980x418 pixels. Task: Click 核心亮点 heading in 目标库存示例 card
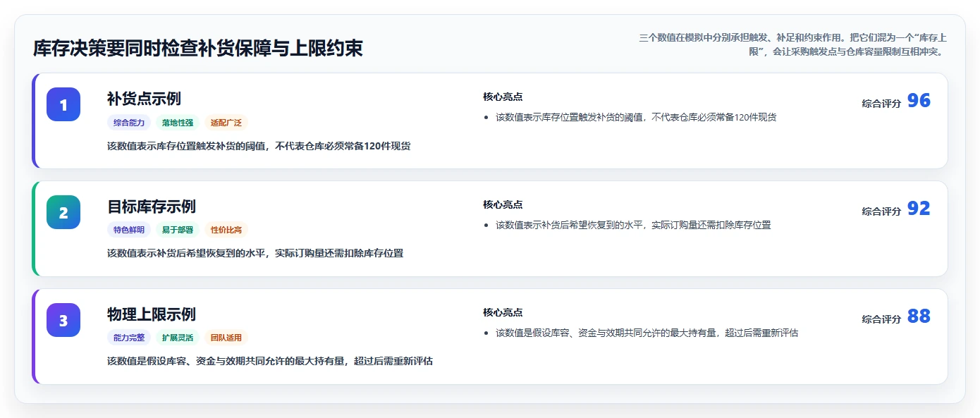503,205
